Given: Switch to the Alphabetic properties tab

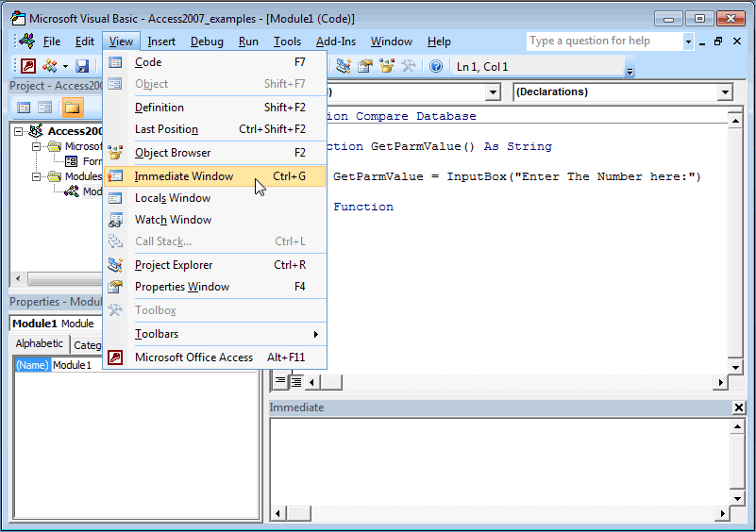Looking at the screenshot, I should [40, 343].
